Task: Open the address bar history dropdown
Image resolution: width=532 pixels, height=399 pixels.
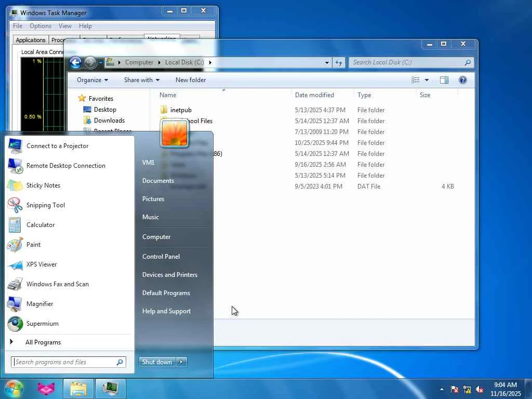Action: pos(327,62)
